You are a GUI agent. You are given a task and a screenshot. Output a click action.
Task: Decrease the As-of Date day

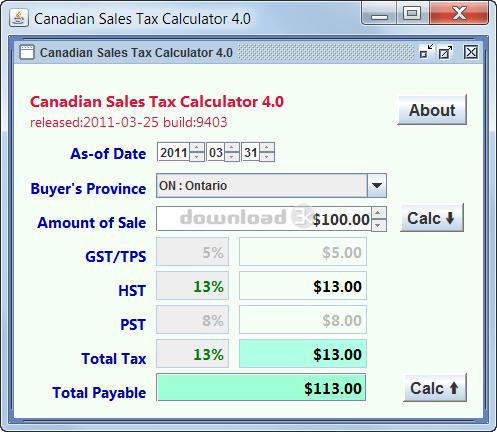tap(267, 157)
